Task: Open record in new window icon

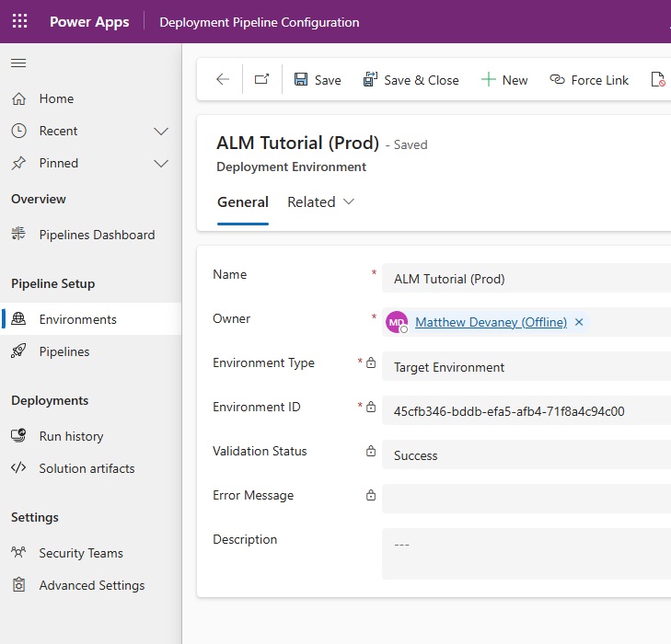Action: point(262,79)
